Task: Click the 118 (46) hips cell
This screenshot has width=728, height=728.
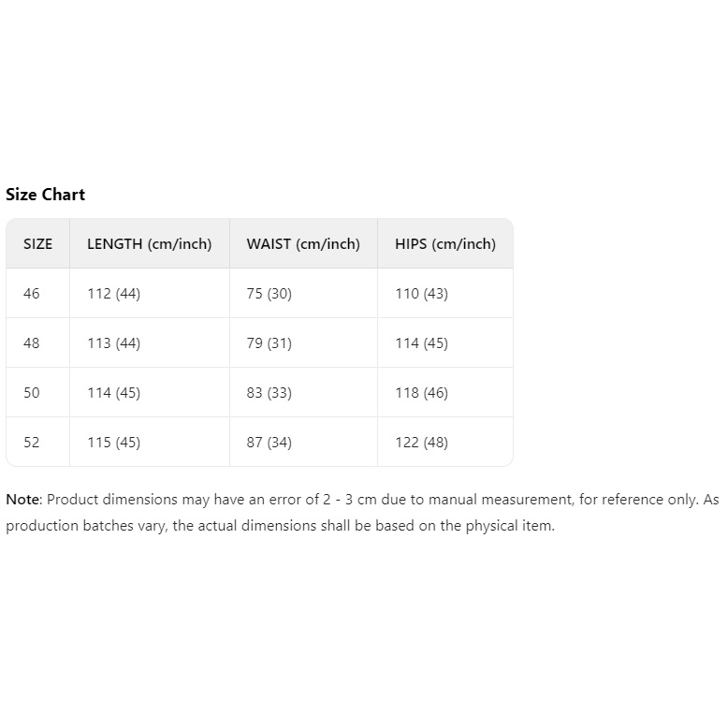Action: pyautogui.click(x=421, y=393)
